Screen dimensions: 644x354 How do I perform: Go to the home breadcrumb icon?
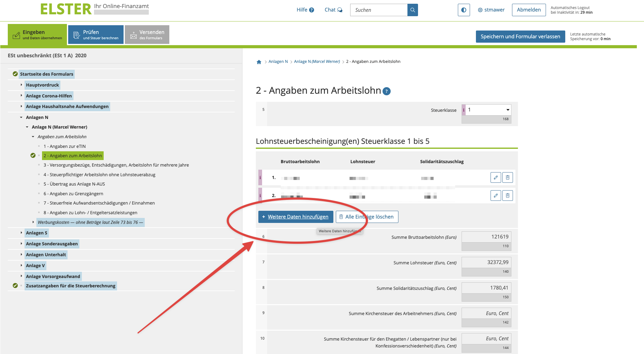(259, 62)
